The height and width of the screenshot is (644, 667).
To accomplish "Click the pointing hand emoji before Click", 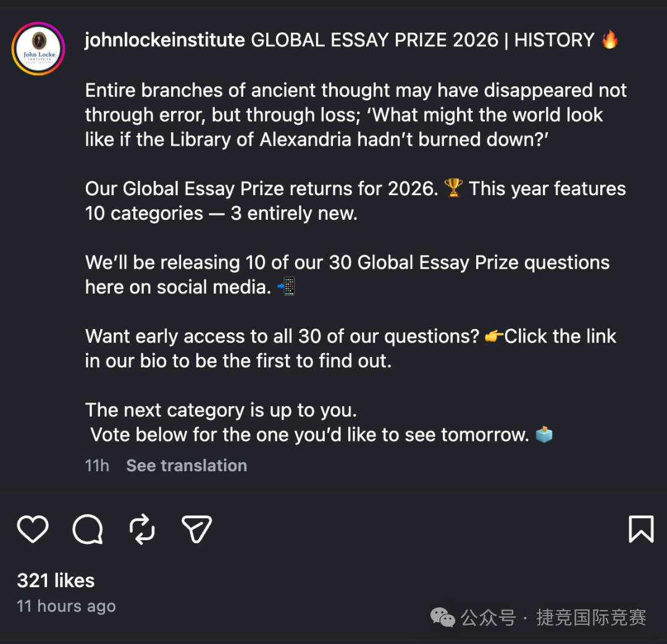I will coord(494,337).
